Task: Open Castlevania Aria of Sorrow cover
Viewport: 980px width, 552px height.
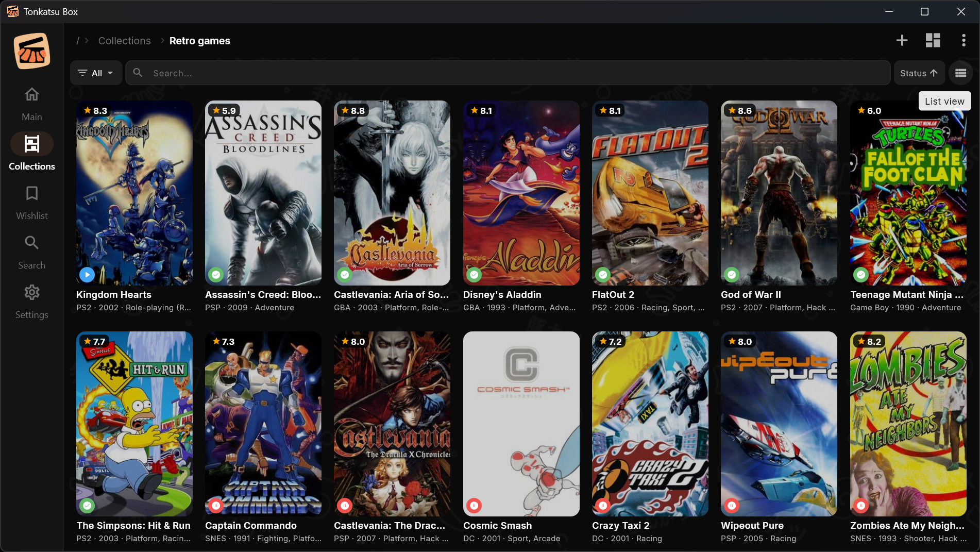Action: pos(392,193)
